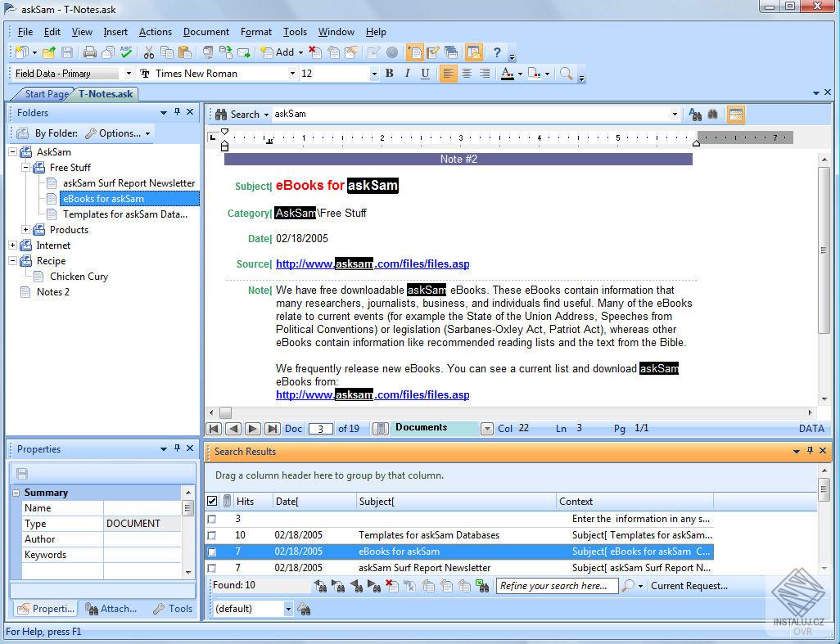Click the Help question mark icon

point(496,52)
